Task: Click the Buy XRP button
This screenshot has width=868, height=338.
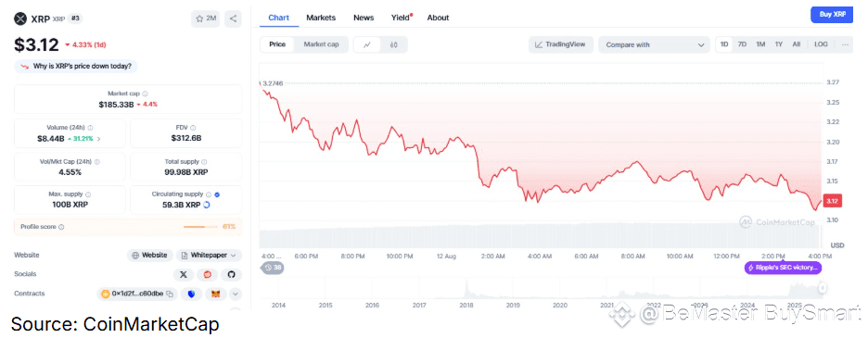Action: point(832,15)
